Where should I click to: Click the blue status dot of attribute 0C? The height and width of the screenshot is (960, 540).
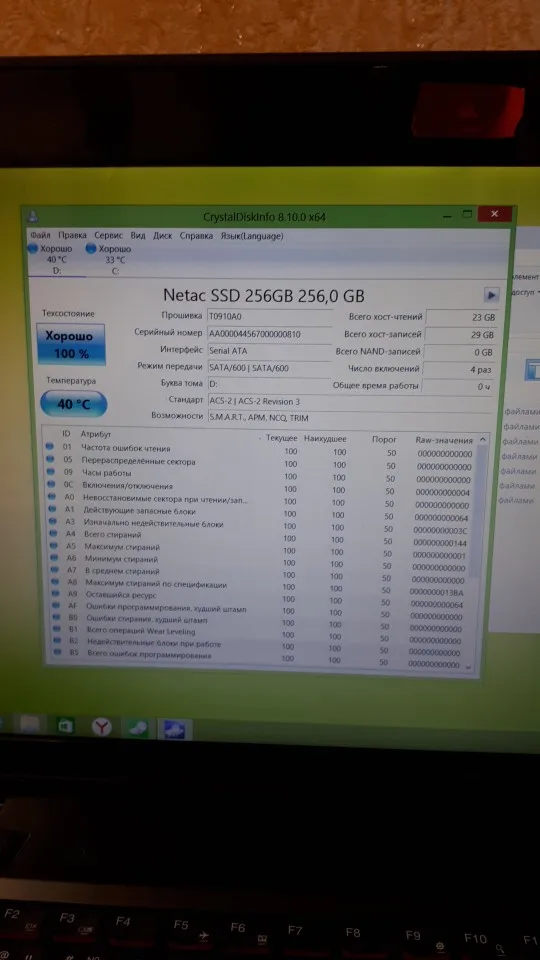[51, 484]
